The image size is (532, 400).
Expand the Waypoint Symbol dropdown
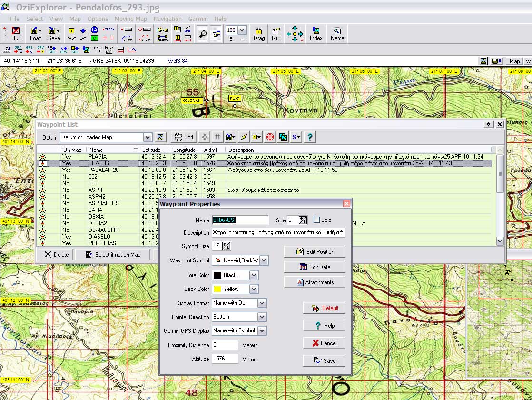click(x=264, y=260)
